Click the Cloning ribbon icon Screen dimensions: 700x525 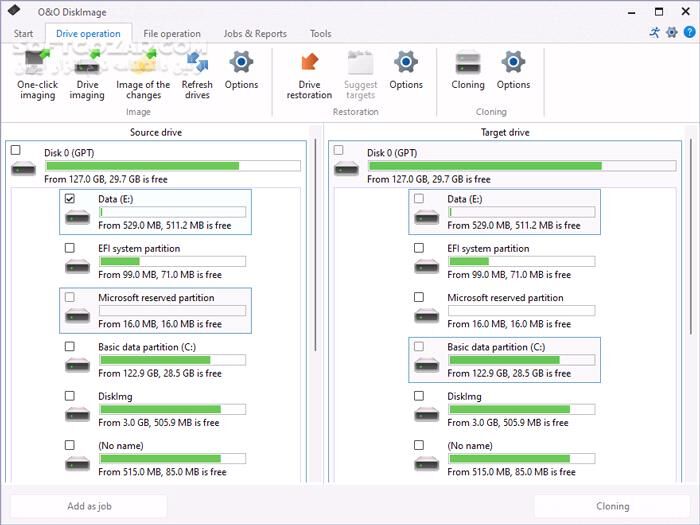pyautogui.click(x=468, y=62)
